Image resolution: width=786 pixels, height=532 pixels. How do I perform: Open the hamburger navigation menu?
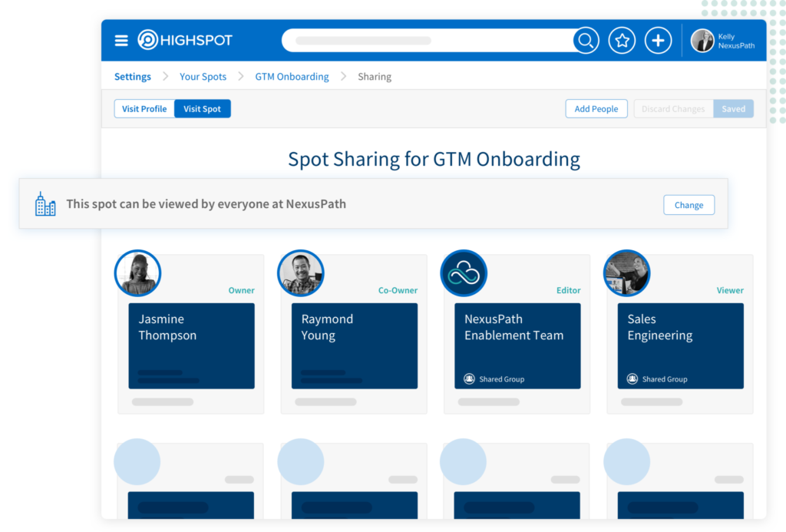point(121,40)
